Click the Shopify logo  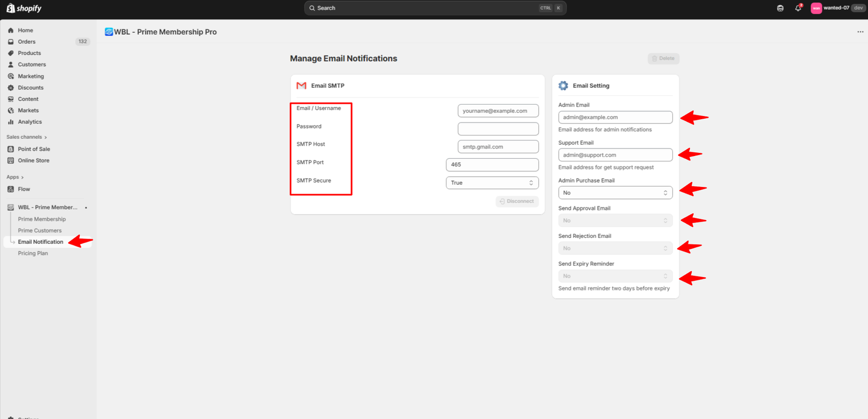[24, 8]
